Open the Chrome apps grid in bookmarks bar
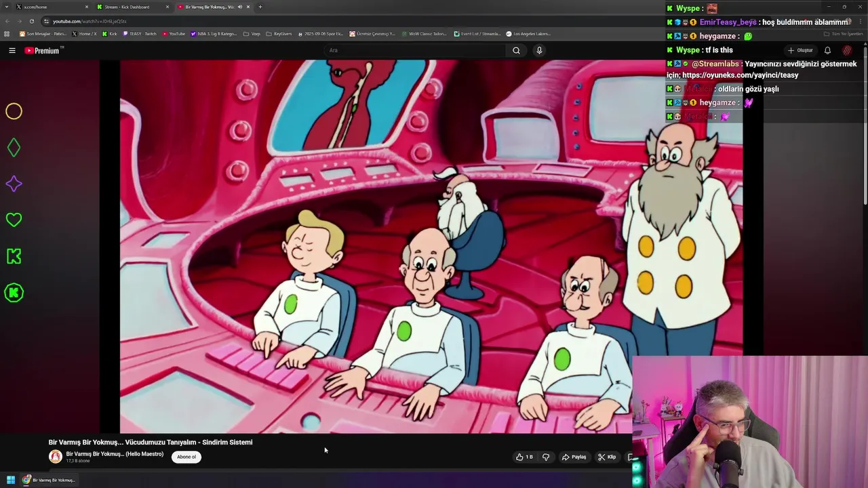Viewport: 868px width, 488px height. point(7,34)
